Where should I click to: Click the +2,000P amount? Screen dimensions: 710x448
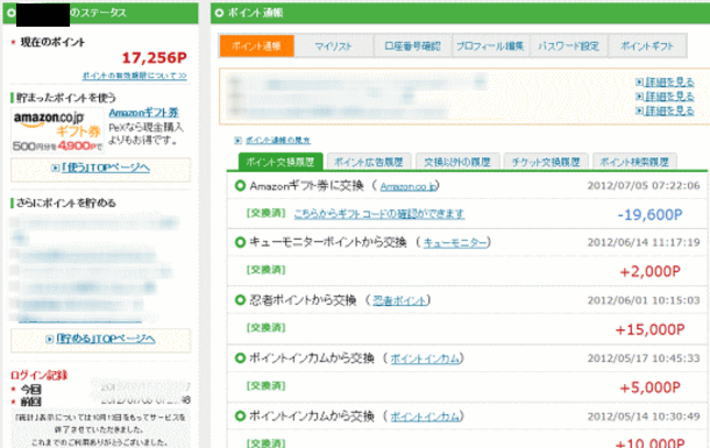pyautogui.click(x=650, y=271)
